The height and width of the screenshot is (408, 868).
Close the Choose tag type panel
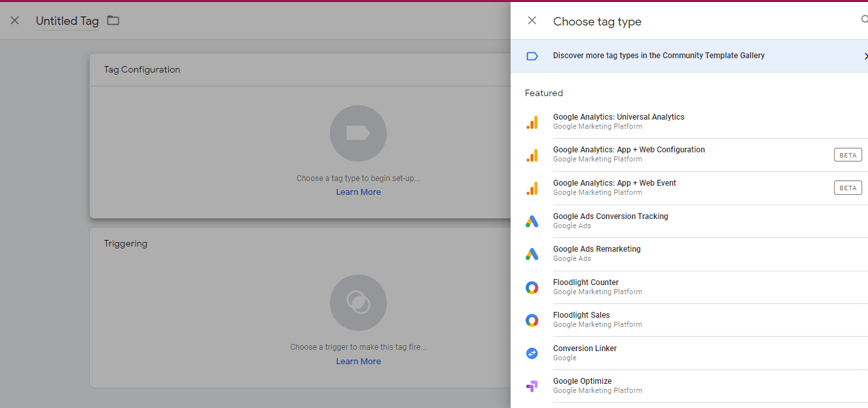click(x=532, y=20)
